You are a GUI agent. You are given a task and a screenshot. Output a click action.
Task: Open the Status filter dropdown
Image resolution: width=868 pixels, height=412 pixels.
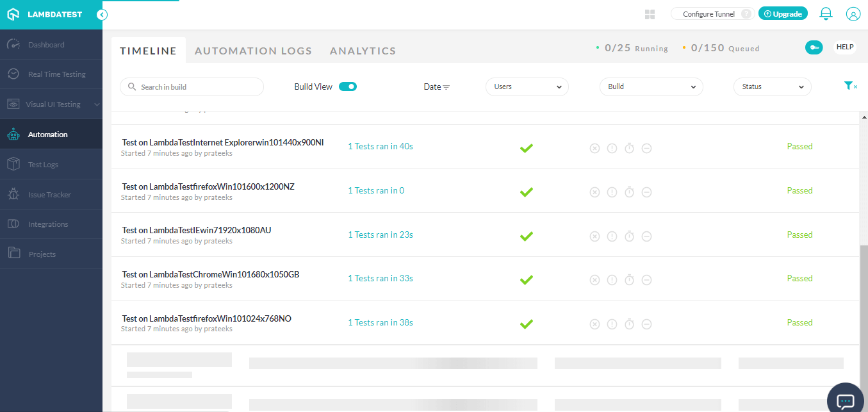click(x=772, y=87)
